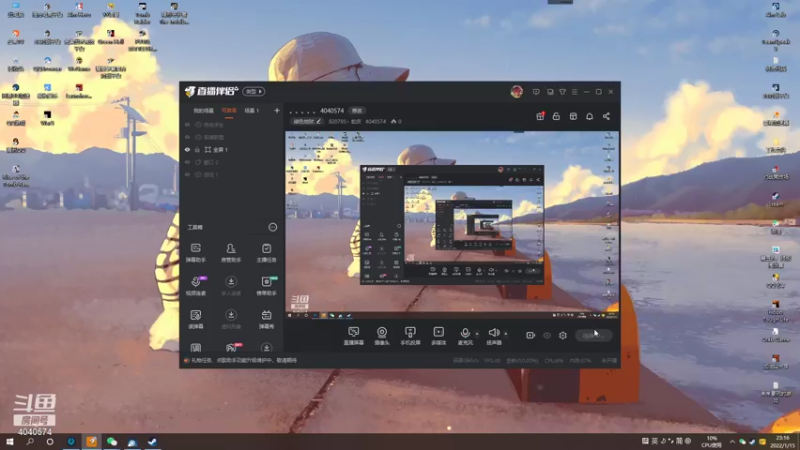This screenshot has width=800, height=450.
Task: Click the gift task notice in status bar
Action: click(244, 361)
